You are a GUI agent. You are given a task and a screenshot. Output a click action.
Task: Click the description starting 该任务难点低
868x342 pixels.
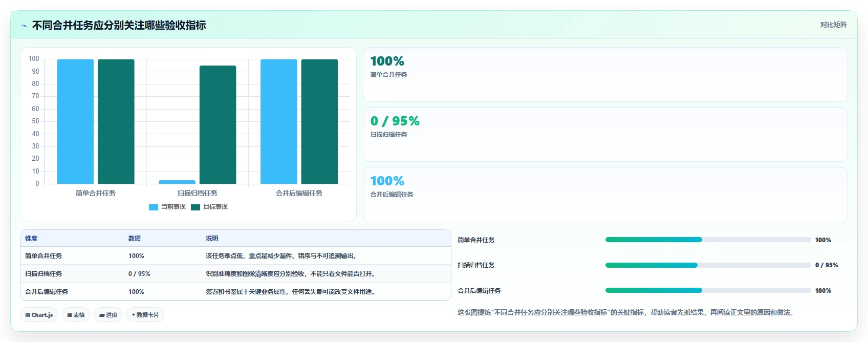click(x=282, y=256)
